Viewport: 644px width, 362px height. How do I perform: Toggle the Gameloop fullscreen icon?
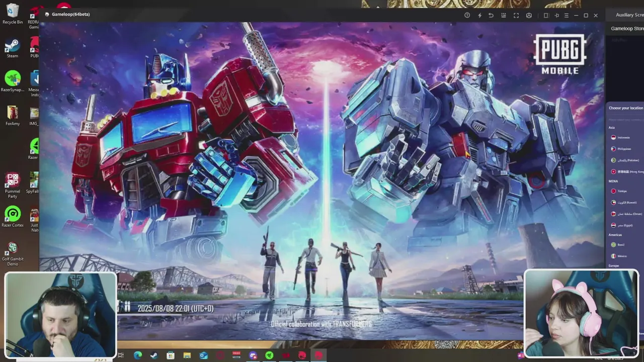click(516, 16)
